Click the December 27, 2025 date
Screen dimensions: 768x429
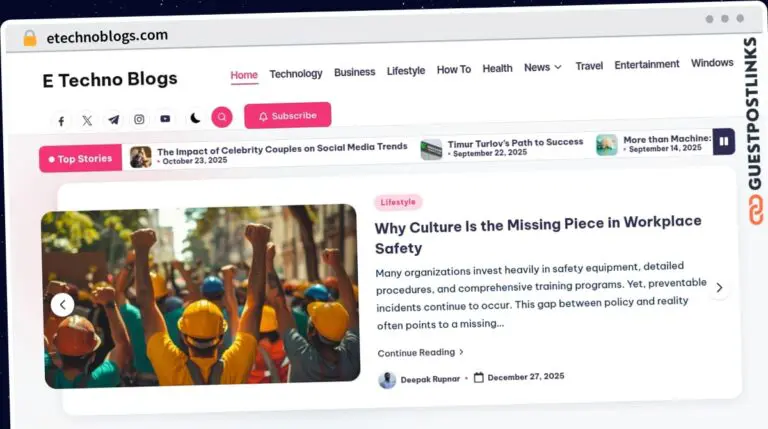[x=526, y=377]
